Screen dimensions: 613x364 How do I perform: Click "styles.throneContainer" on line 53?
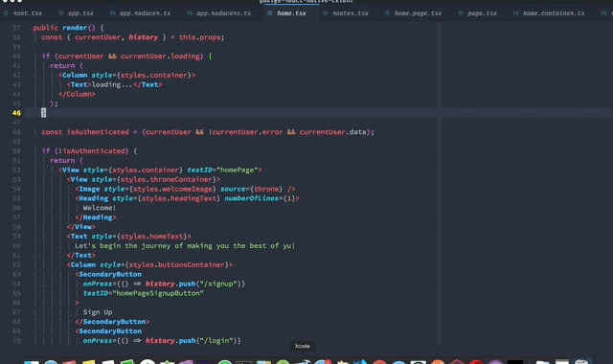coord(166,179)
